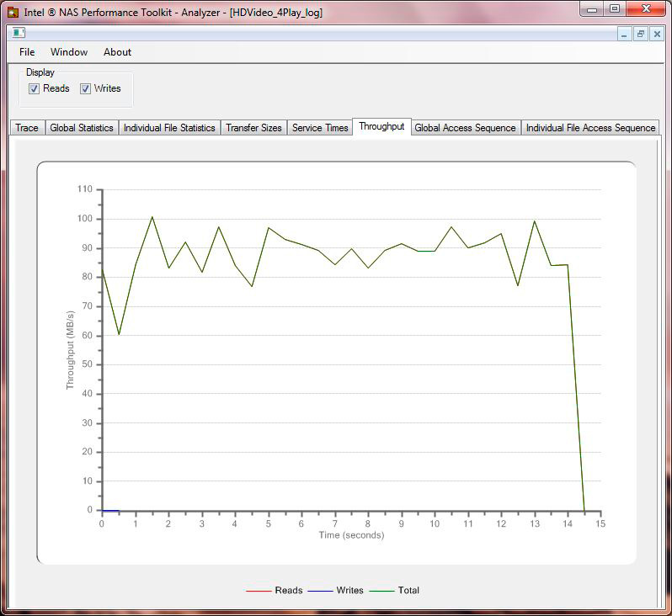672x616 pixels.
Task: Open the Individual File Statistics tab
Action: coord(169,128)
